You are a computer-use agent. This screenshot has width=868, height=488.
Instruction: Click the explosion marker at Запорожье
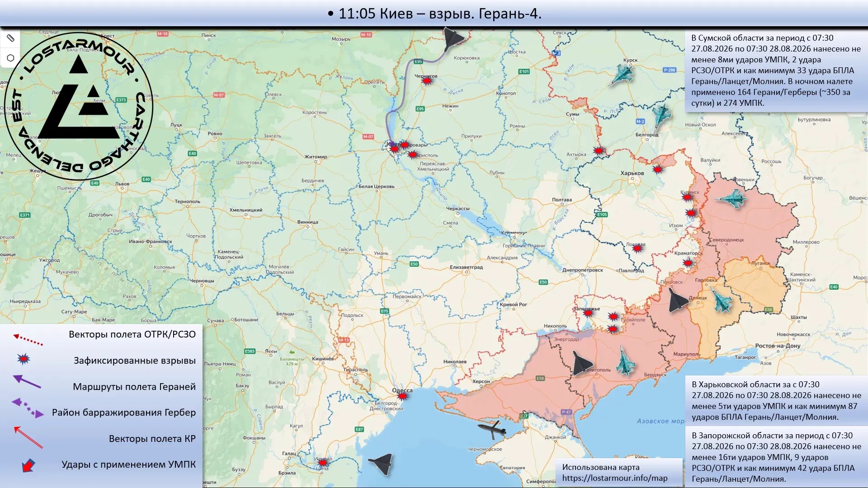588,313
